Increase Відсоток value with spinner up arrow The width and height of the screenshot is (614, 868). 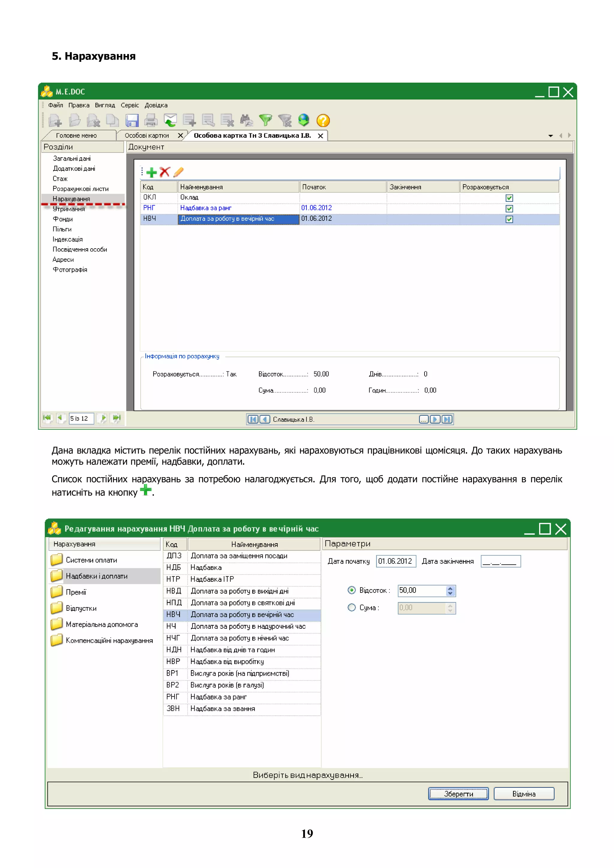click(x=450, y=588)
